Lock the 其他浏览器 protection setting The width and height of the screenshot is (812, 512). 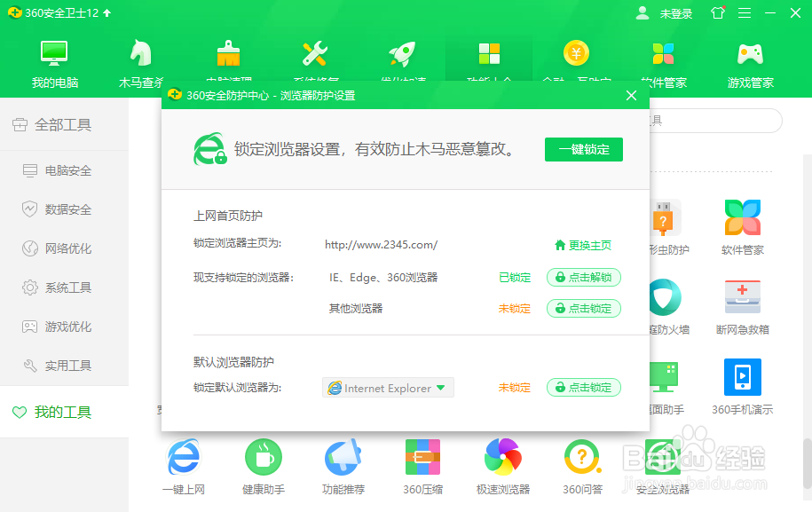point(583,308)
